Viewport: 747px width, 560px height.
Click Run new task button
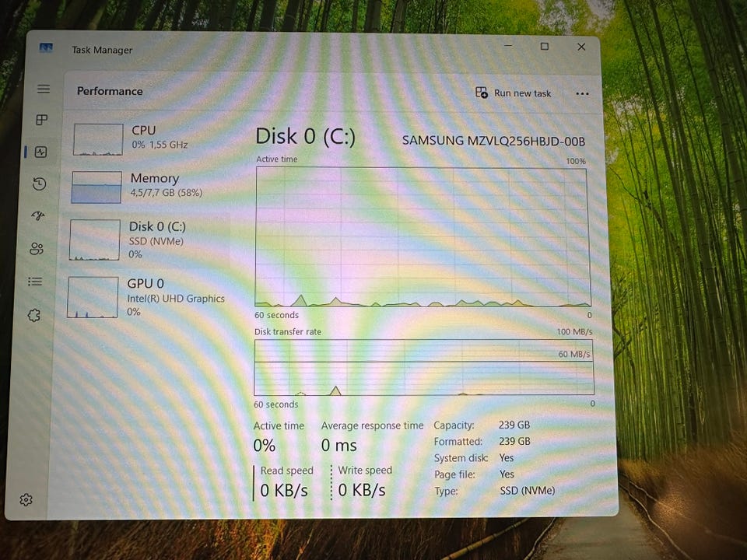514,93
